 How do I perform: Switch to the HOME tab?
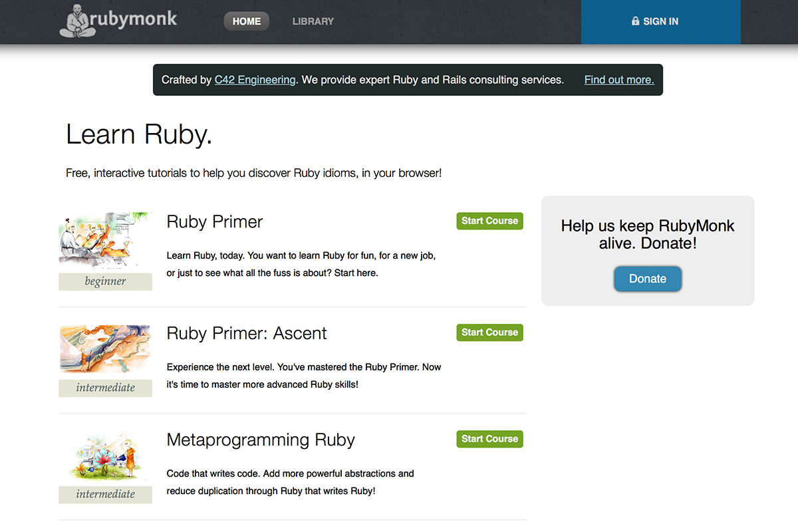pyautogui.click(x=246, y=21)
